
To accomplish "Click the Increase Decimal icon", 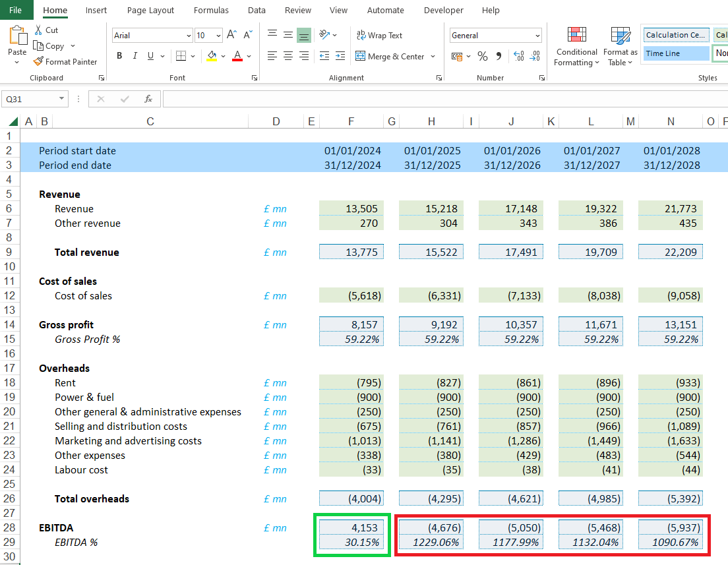I will click(518, 57).
